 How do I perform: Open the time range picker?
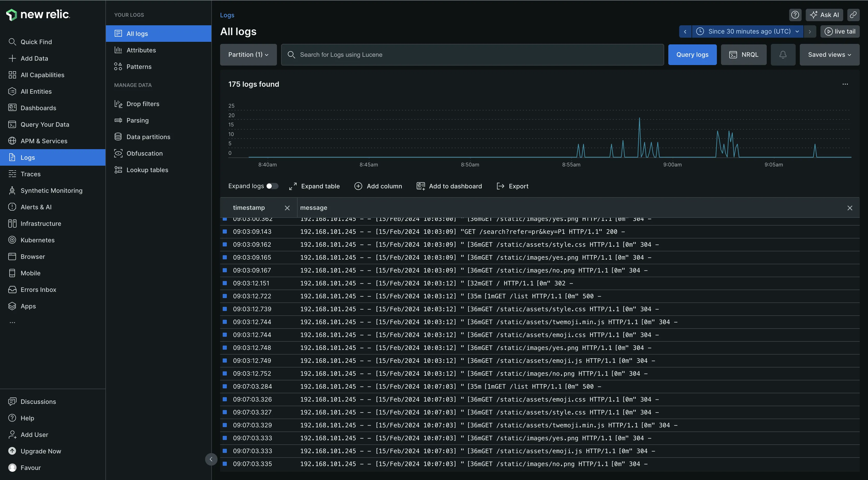click(747, 31)
